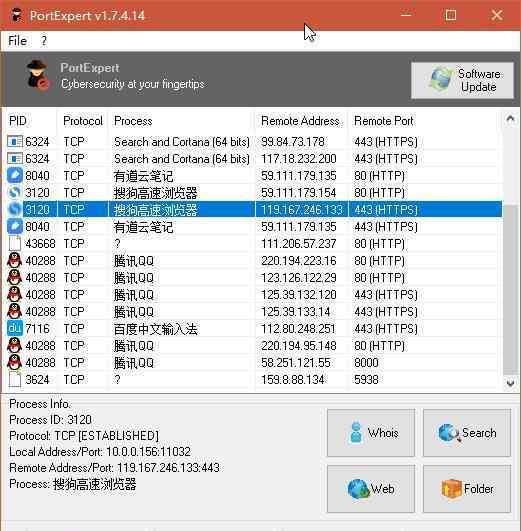The image size is (521, 531).
Task: Open the process Folder button
Action: 467,489
